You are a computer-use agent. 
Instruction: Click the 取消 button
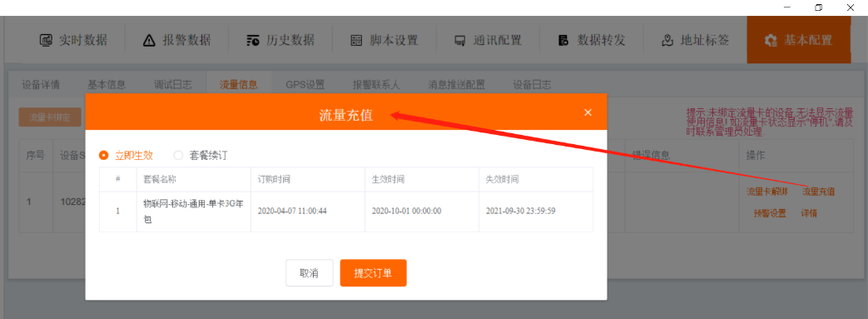click(310, 273)
